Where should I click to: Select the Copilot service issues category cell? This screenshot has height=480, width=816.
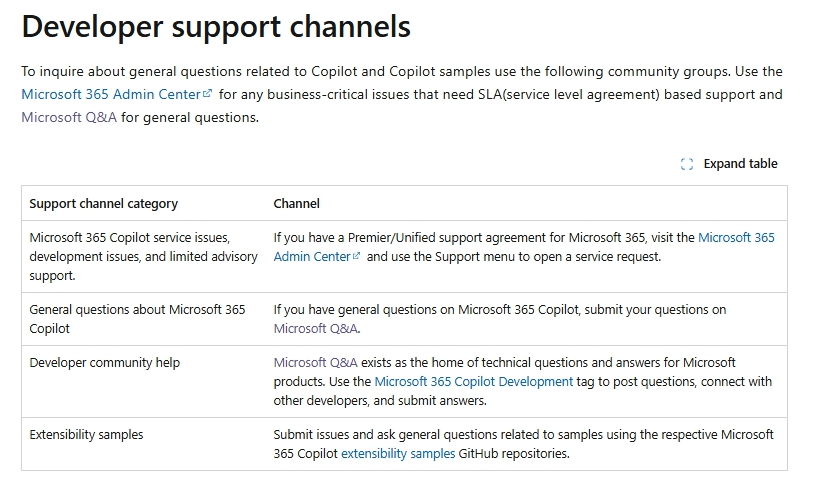point(130,256)
